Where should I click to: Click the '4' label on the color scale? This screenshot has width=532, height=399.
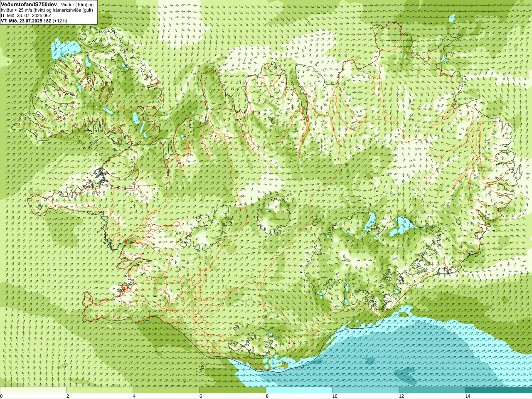[134, 396]
